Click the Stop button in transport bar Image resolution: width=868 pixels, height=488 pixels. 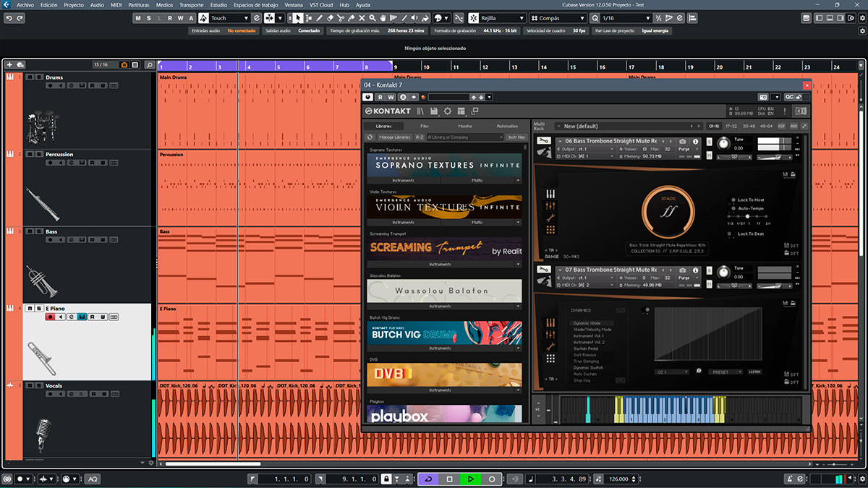pos(449,479)
